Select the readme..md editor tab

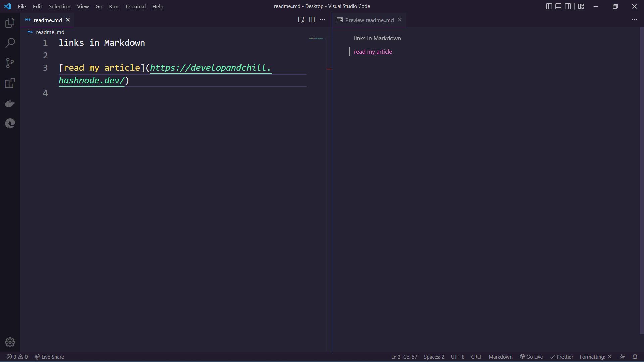(47, 20)
